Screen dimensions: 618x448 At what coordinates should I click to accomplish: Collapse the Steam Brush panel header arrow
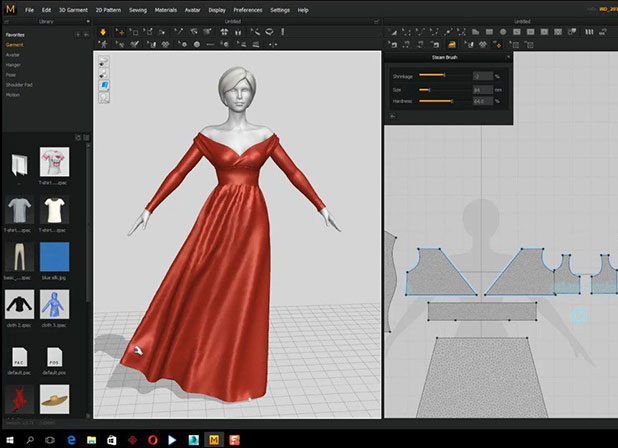pyautogui.click(x=507, y=57)
